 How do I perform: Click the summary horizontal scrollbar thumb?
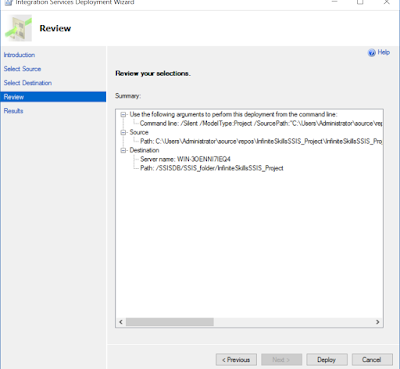click(x=170, y=322)
